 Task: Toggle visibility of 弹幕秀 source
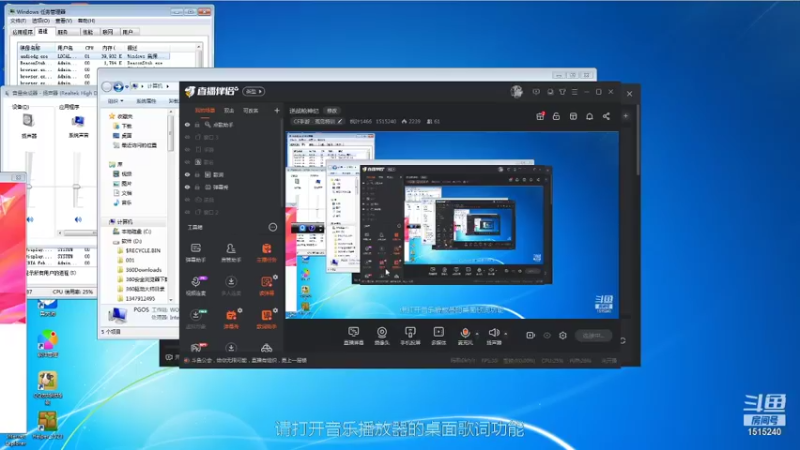pyautogui.click(x=187, y=187)
